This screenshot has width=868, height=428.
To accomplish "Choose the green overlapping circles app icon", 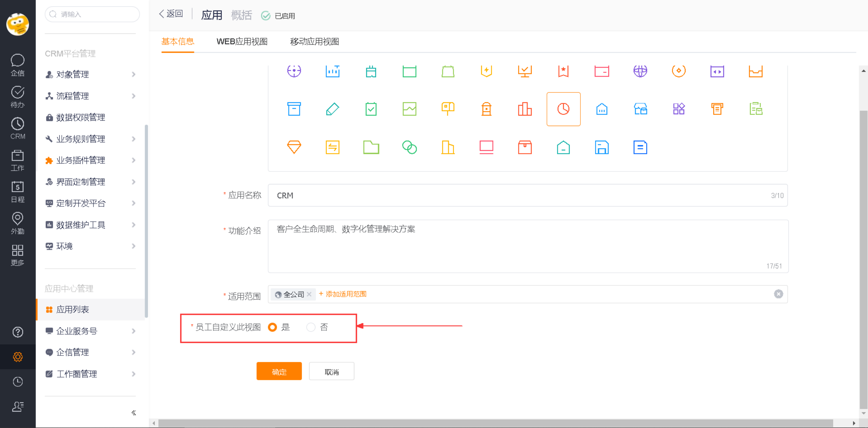I will tap(410, 147).
